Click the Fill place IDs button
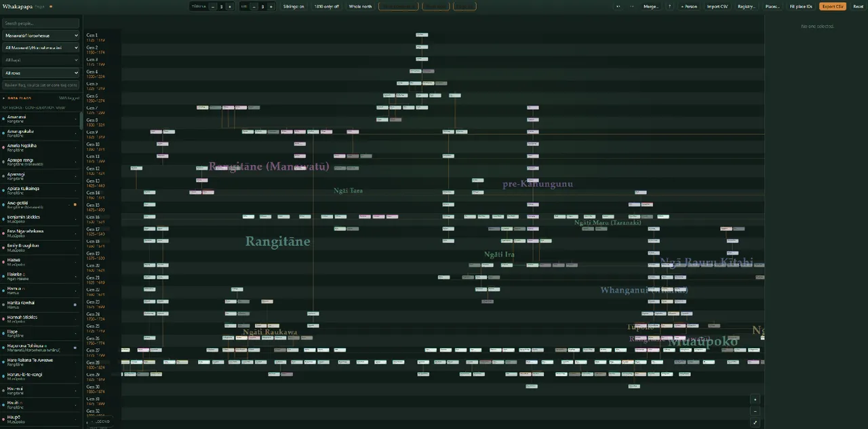This screenshot has width=868, height=429. pyautogui.click(x=801, y=6)
